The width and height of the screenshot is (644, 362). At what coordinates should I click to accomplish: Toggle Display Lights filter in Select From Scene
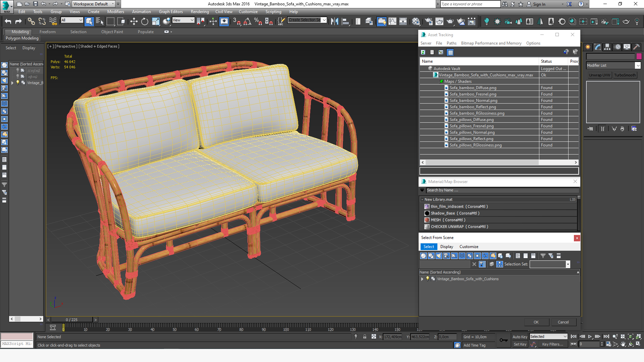(439, 256)
